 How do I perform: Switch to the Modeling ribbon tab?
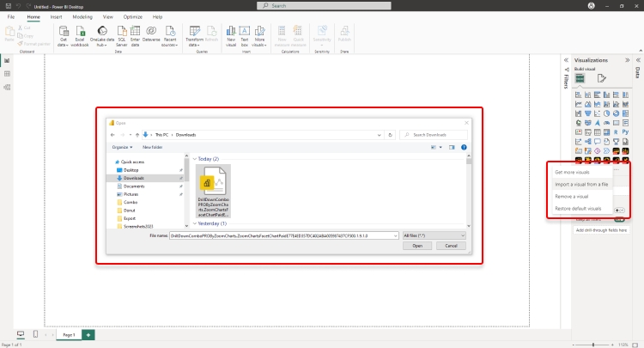pyautogui.click(x=82, y=17)
